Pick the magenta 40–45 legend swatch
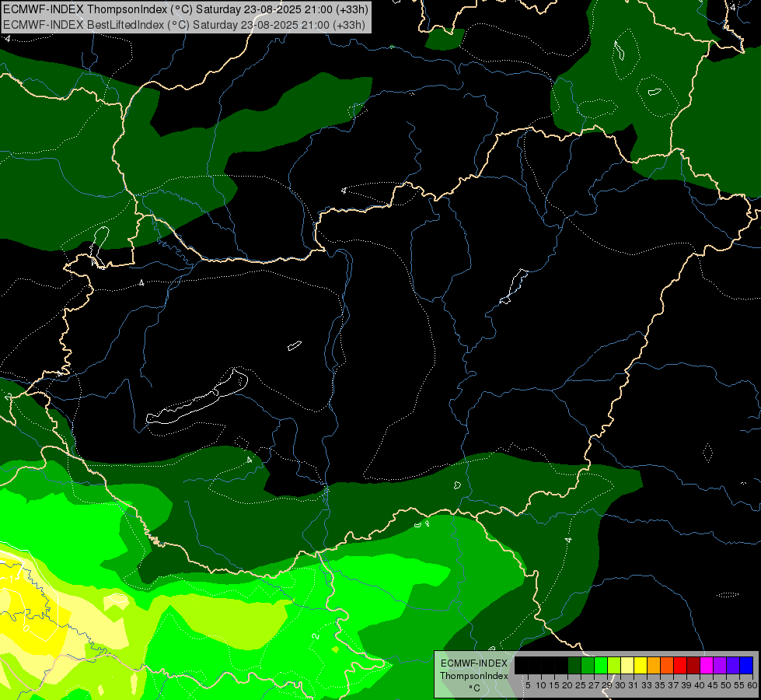761x700 pixels. [x=707, y=665]
